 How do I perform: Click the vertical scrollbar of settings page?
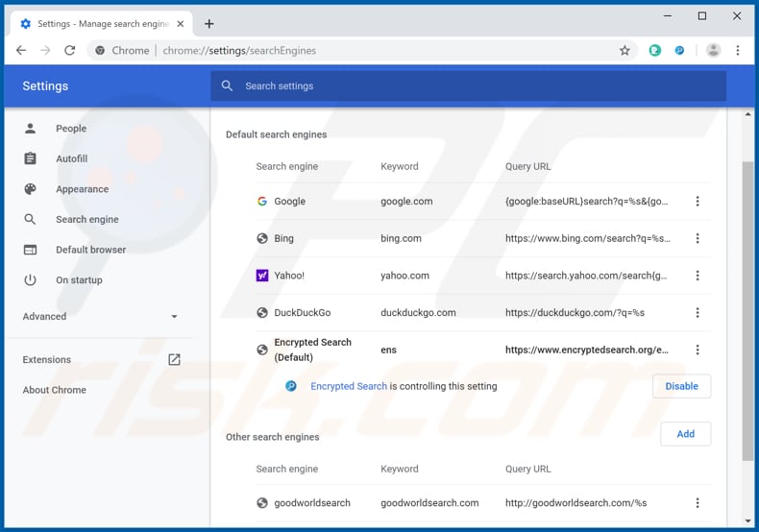[747, 307]
